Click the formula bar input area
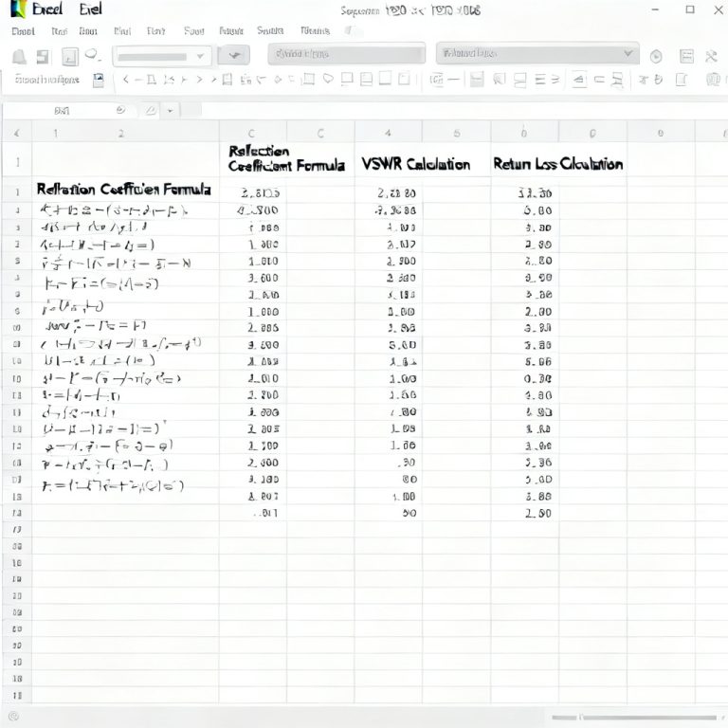728x728 pixels. click(x=464, y=111)
